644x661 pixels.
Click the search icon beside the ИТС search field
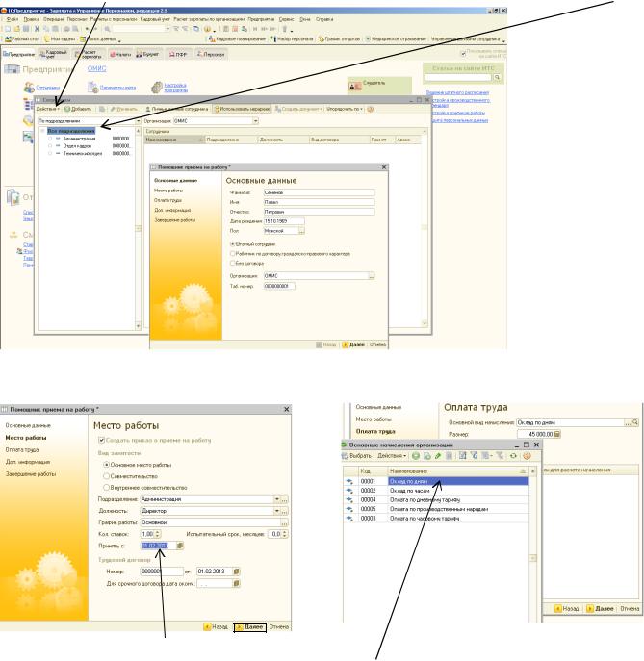497,77
